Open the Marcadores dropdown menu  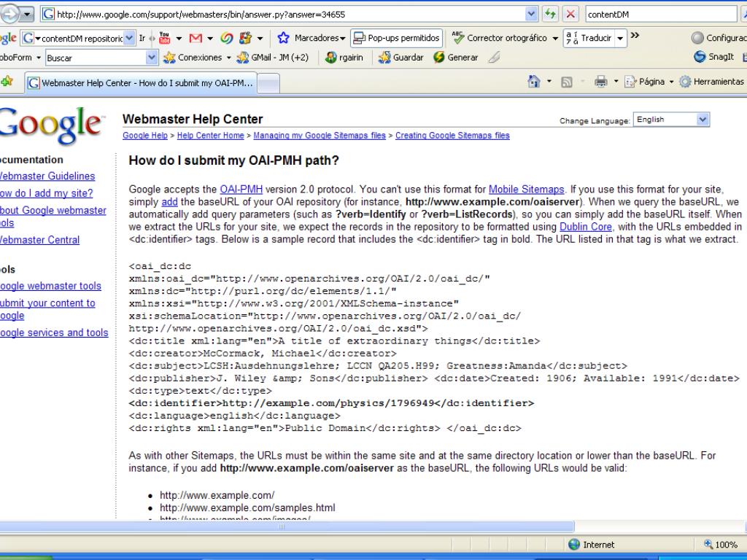(320, 38)
